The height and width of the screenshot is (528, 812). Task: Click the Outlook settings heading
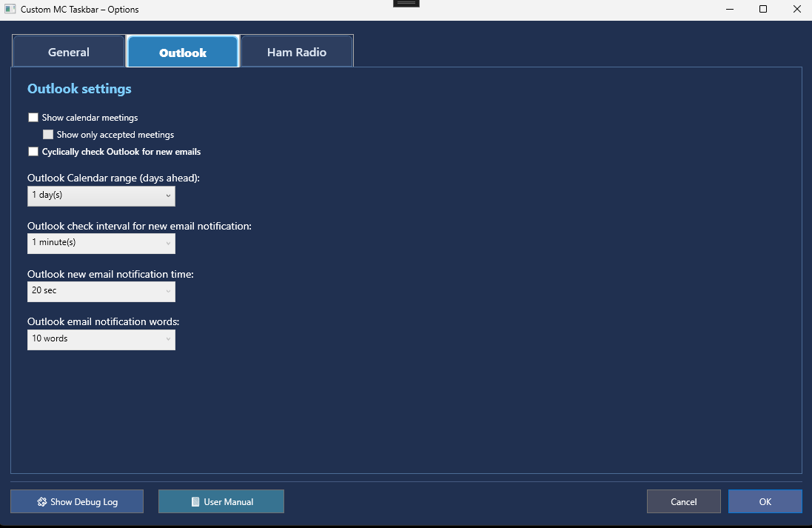point(79,89)
